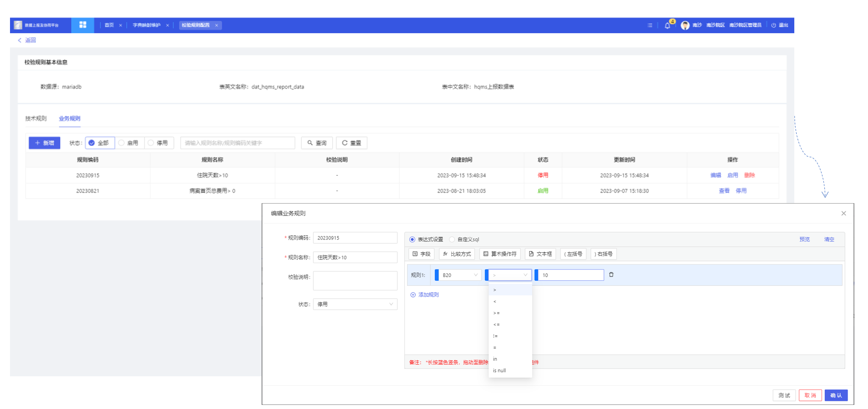Viewport: 868px width, 409px height.
Task: Click the 新增 button
Action: (45, 143)
